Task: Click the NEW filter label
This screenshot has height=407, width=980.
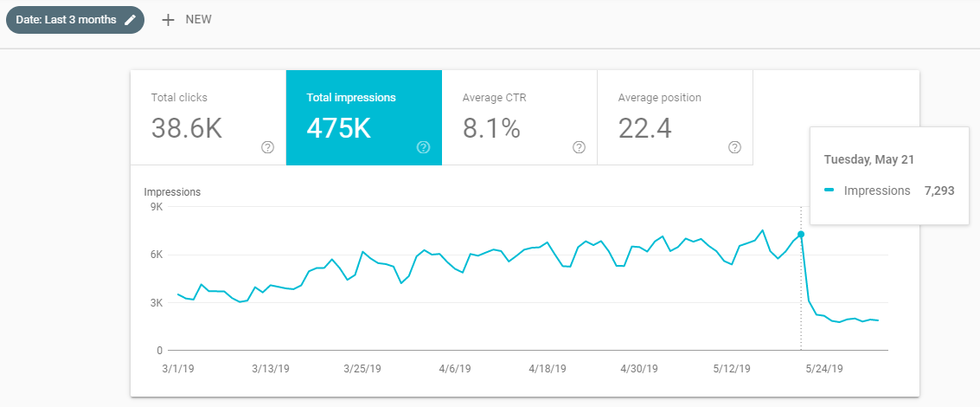Action: point(198,20)
